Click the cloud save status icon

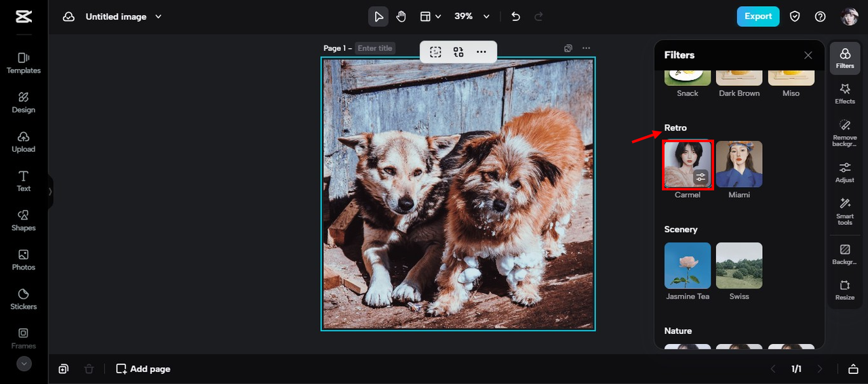[x=68, y=17]
